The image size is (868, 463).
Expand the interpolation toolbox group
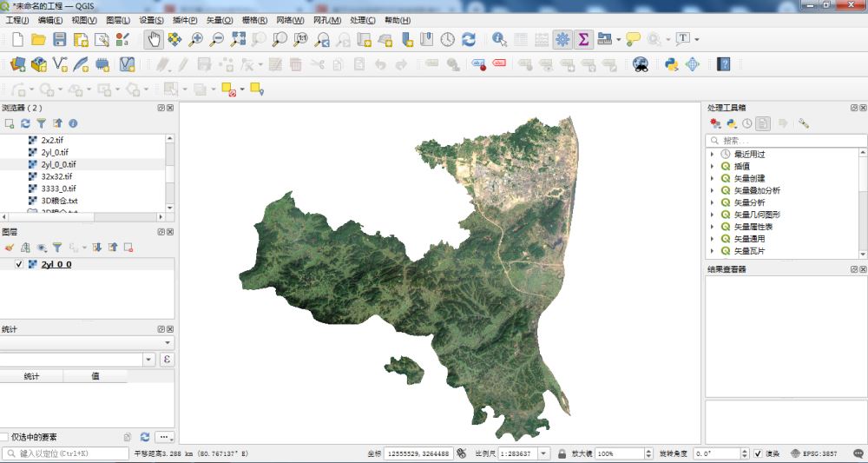(x=713, y=166)
